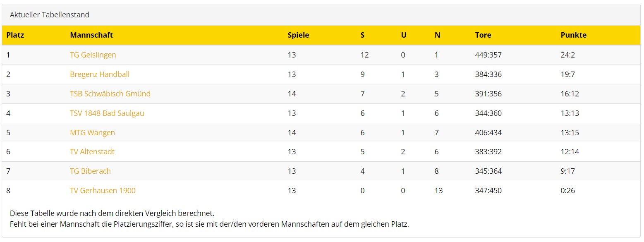The height and width of the screenshot is (242, 644).
Task: Click the N losses column header
Action: (x=437, y=35)
